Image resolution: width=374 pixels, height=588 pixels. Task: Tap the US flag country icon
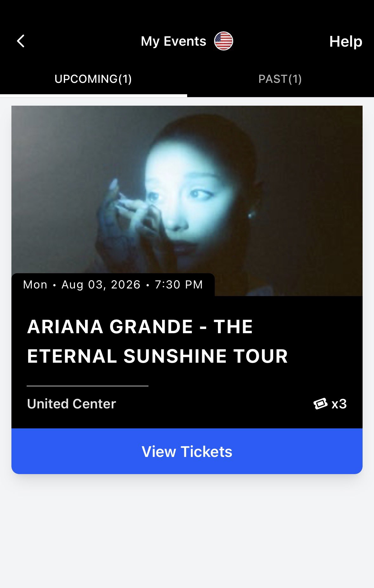point(223,41)
